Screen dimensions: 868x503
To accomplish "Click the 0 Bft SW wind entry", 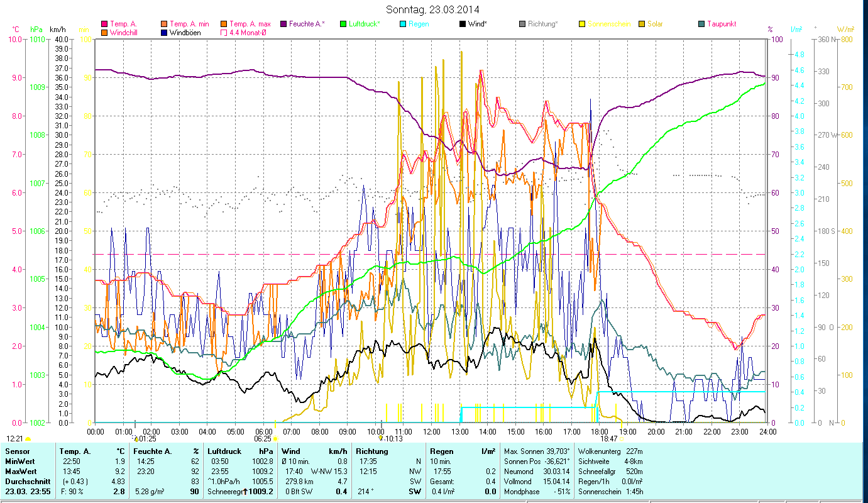I will coord(299,492).
